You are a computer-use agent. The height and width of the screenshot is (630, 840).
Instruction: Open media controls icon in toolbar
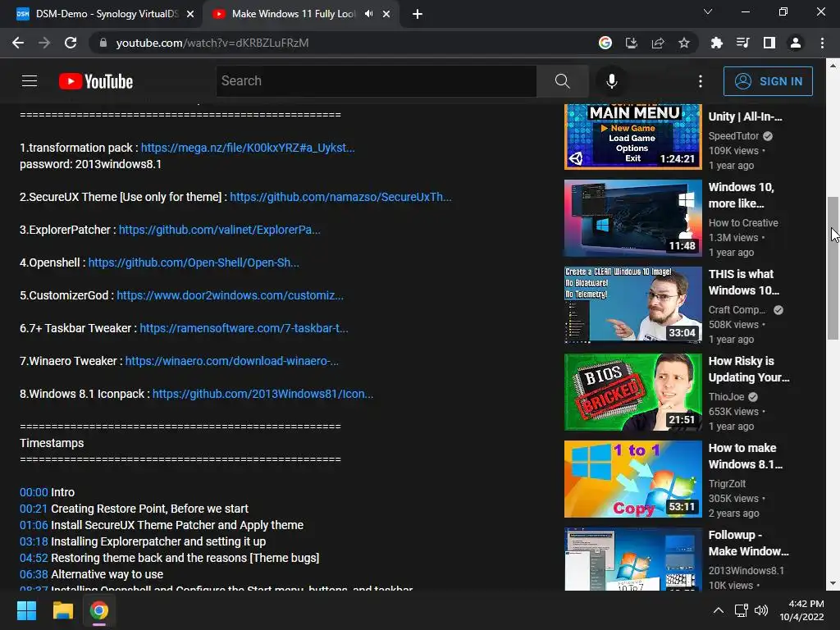[742, 43]
